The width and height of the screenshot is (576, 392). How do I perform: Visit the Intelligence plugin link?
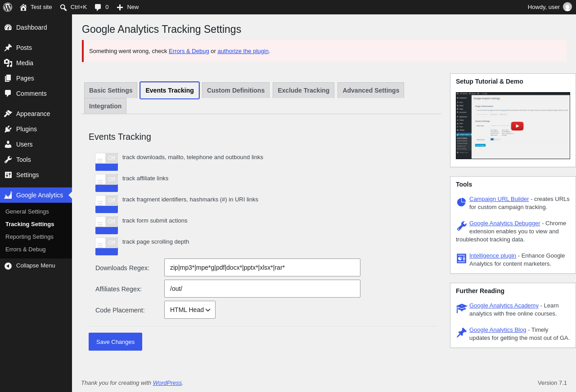pos(493,255)
